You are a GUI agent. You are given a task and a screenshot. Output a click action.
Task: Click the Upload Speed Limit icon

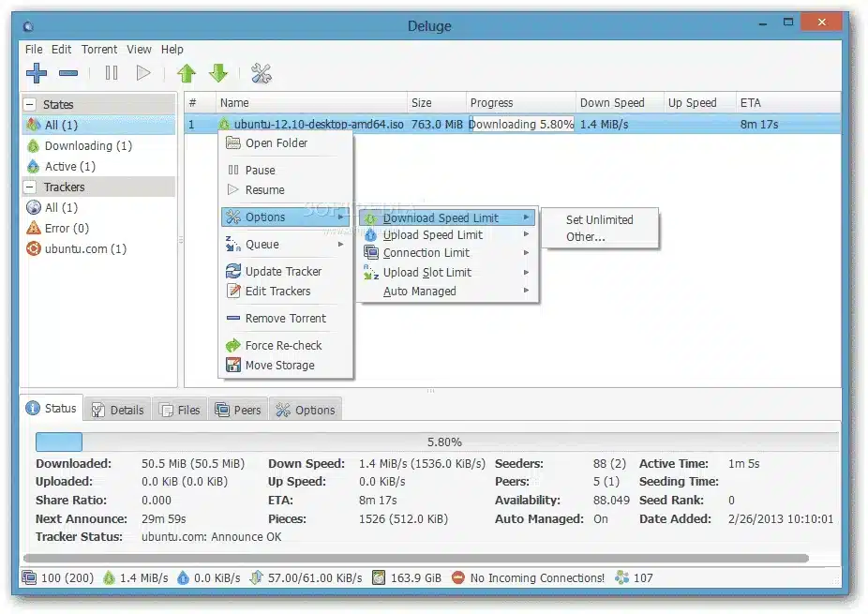(371, 234)
